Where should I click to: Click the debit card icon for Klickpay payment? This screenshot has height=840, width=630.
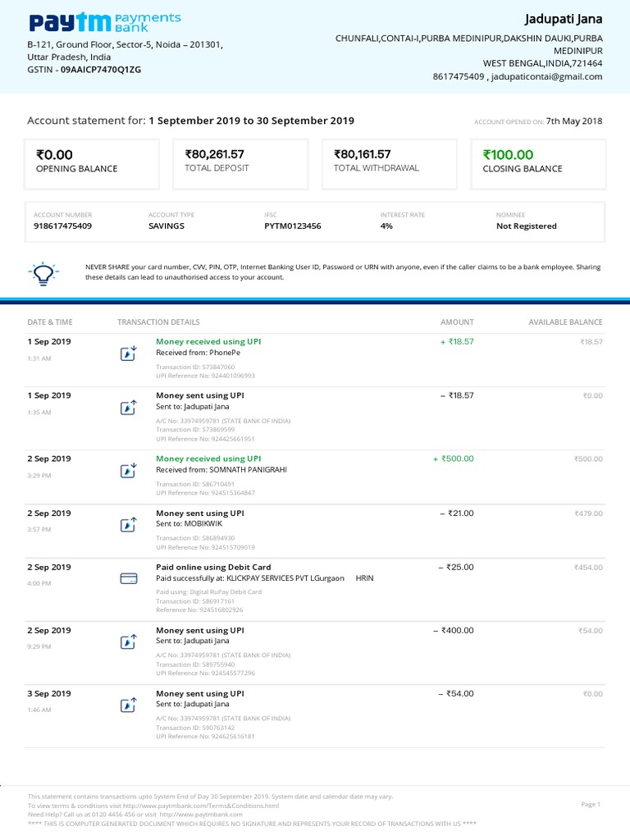click(x=128, y=578)
